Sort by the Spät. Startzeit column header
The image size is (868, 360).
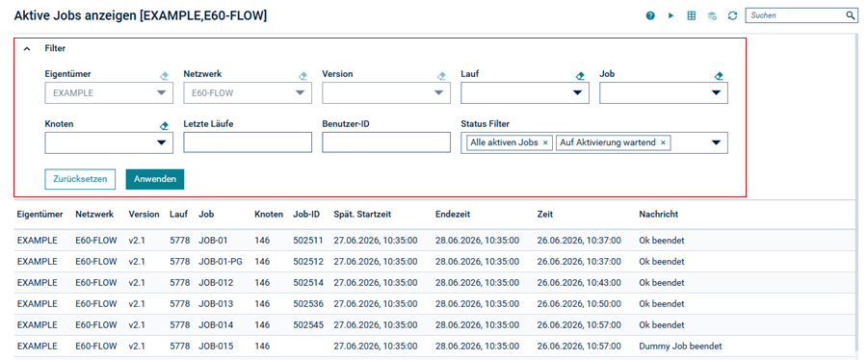pyautogui.click(x=362, y=214)
